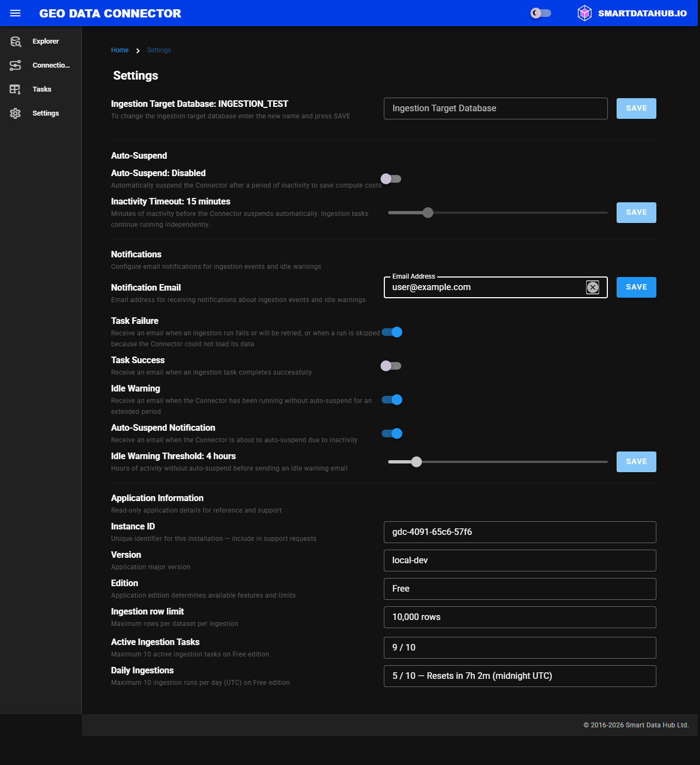The image size is (700, 765).
Task: Toggle Auto-Suspend Notification switch
Action: [392, 433]
